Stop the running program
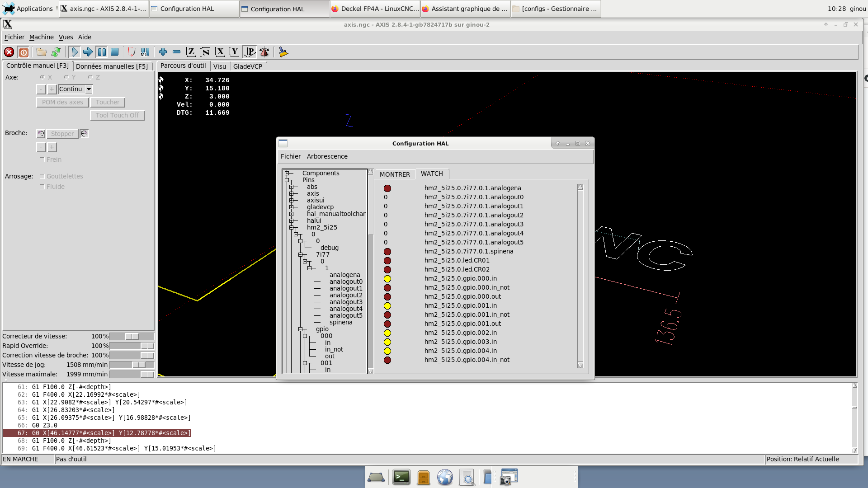868x488 pixels. (x=115, y=52)
